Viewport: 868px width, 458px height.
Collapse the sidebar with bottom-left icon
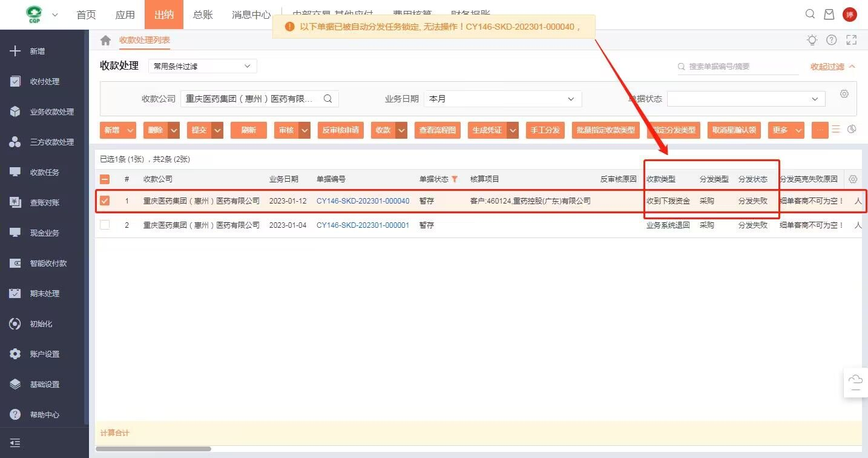15,443
